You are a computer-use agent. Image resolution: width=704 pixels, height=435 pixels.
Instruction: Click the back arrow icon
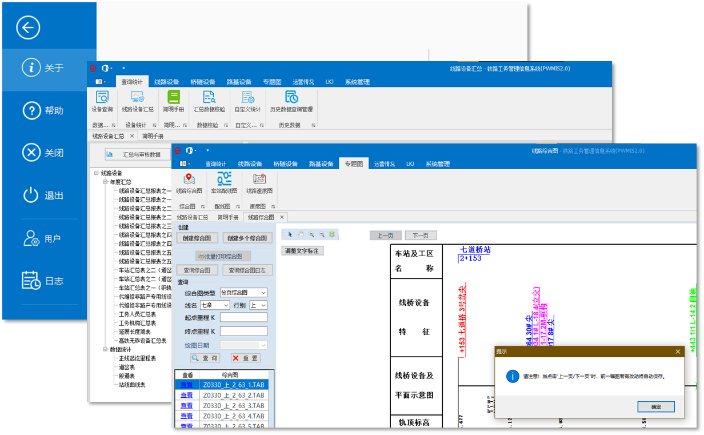point(29,26)
